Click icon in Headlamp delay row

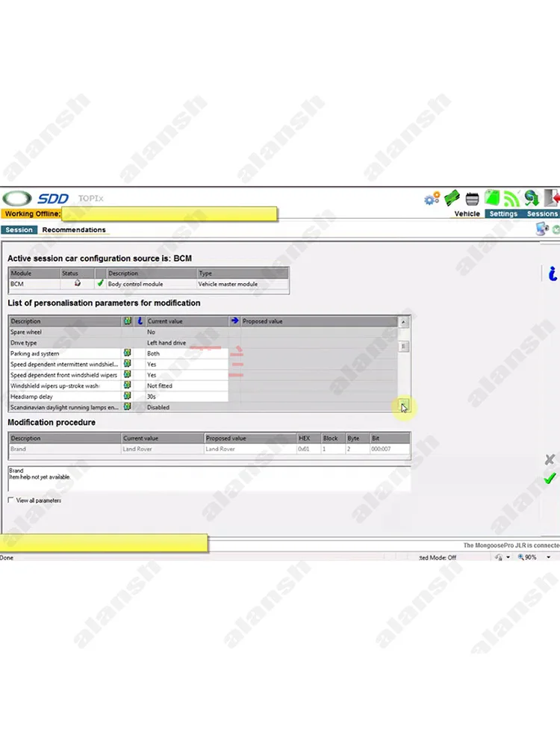click(127, 397)
